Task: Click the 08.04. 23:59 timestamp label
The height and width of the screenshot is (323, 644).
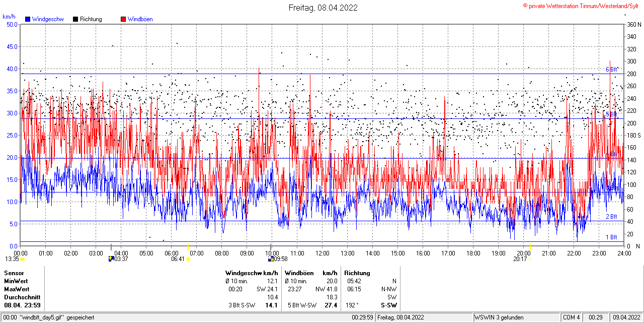Action: 23,305
